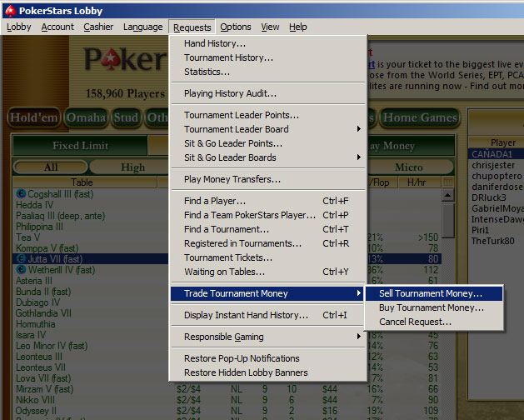Sort by the Table column header
Image resolution: width=524 pixels, height=420 pixels.
coord(85,182)
